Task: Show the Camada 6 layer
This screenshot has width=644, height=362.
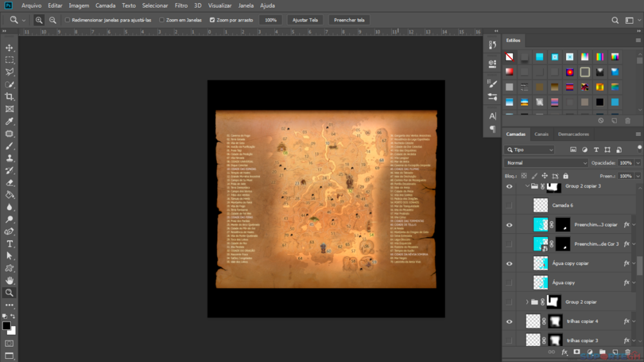Action: [509, 205]
